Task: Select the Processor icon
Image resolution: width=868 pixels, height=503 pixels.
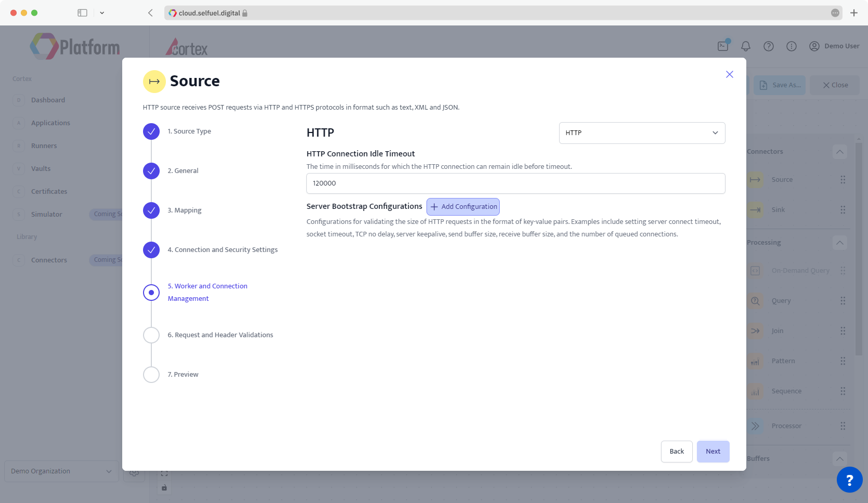Action: tap(755, 426)
